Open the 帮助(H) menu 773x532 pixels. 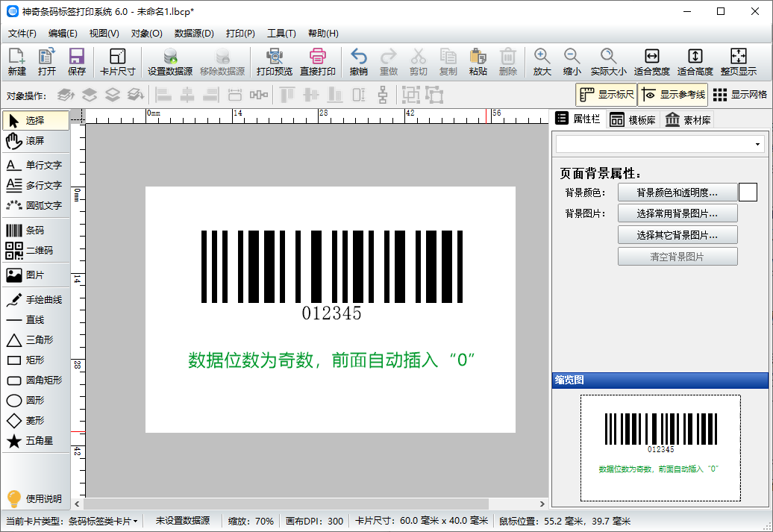coord(323,34)
